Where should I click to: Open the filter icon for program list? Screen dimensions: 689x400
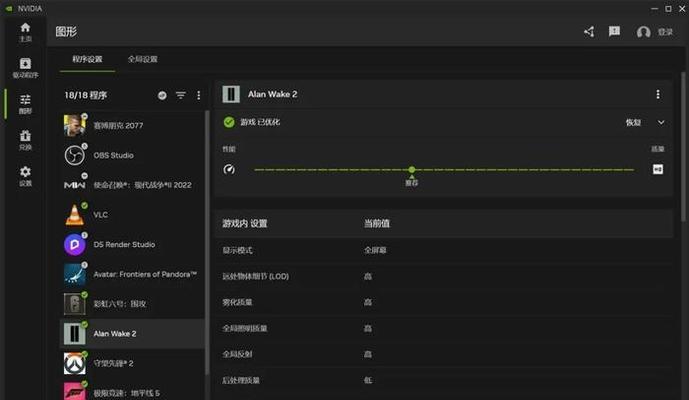coord(181,95)
